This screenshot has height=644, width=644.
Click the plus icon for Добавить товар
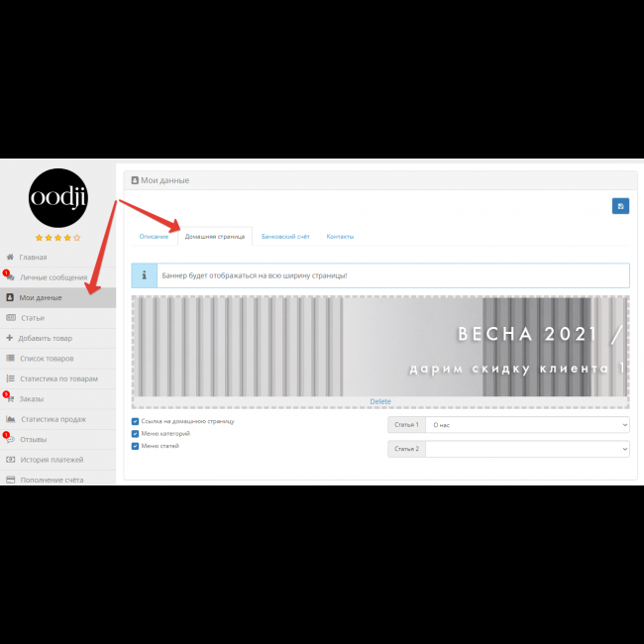coord(10,338)
